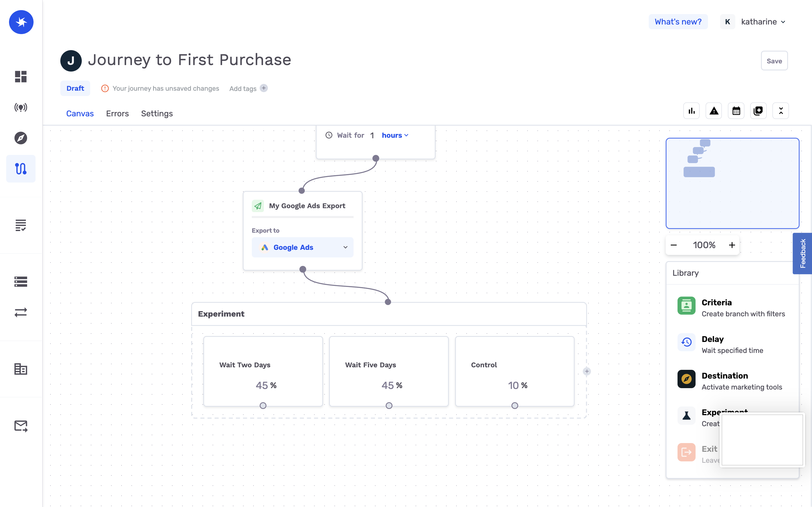Click the What's new? link
The image size is (812, 507).
coord(678,22)
